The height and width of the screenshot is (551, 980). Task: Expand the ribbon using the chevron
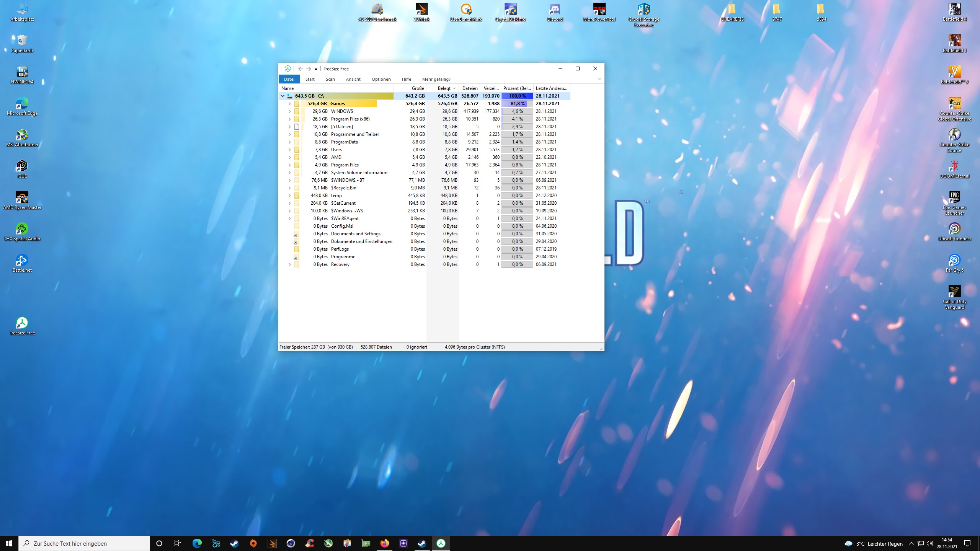coord(599,79)
